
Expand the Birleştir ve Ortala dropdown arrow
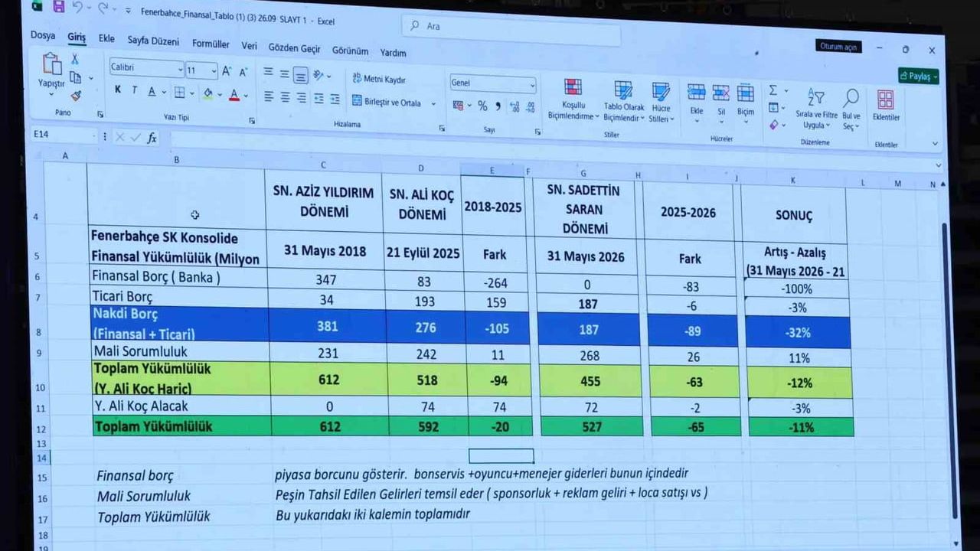(x=433, y=104)
